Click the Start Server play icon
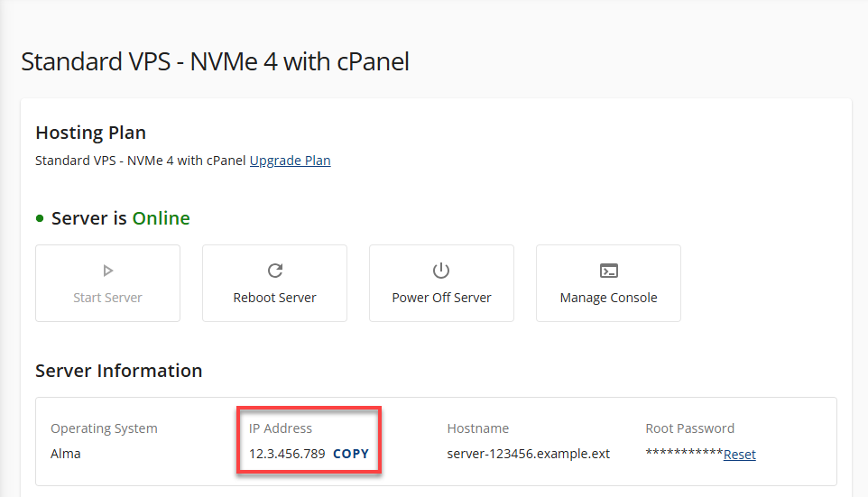Viewport: 868px width, 497px height. 108,271
